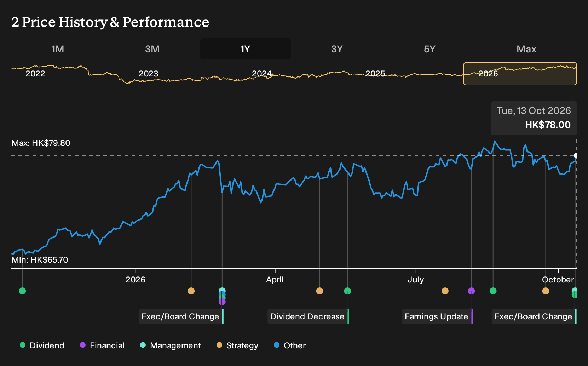
Task: Click green Dividend marker above Dividend Decrease label
Action: 347,291
